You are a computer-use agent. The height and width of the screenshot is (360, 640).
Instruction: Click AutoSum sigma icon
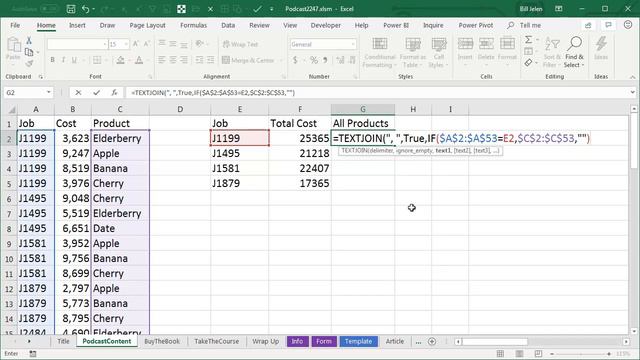coord(528,40)
